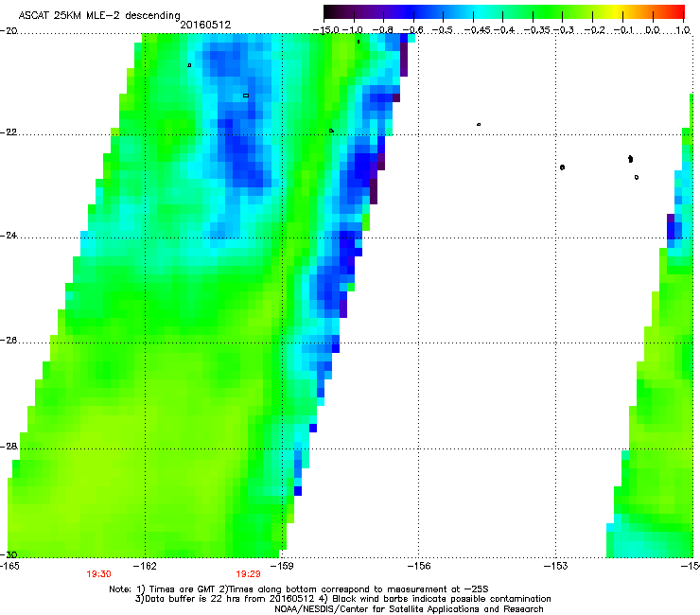Screen dimensions: 700x615
Task: Click the -15.0 color scale label
Action: tap(325, 30)
